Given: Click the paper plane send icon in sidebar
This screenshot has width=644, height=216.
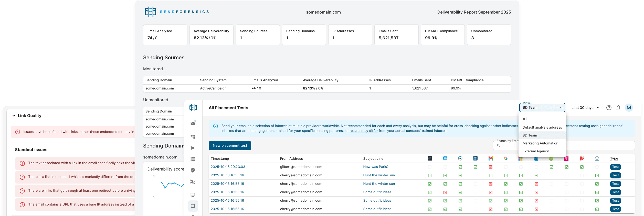Looking at the screenshot, I should [x=193, y=148].
